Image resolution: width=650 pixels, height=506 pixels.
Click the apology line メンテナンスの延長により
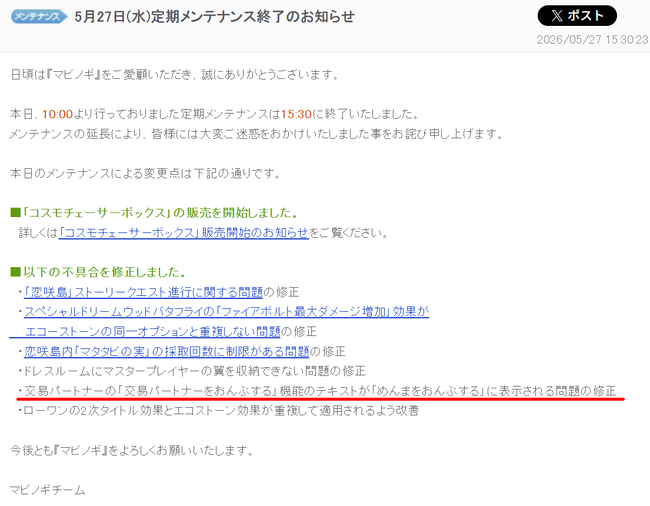pos(256,134)
